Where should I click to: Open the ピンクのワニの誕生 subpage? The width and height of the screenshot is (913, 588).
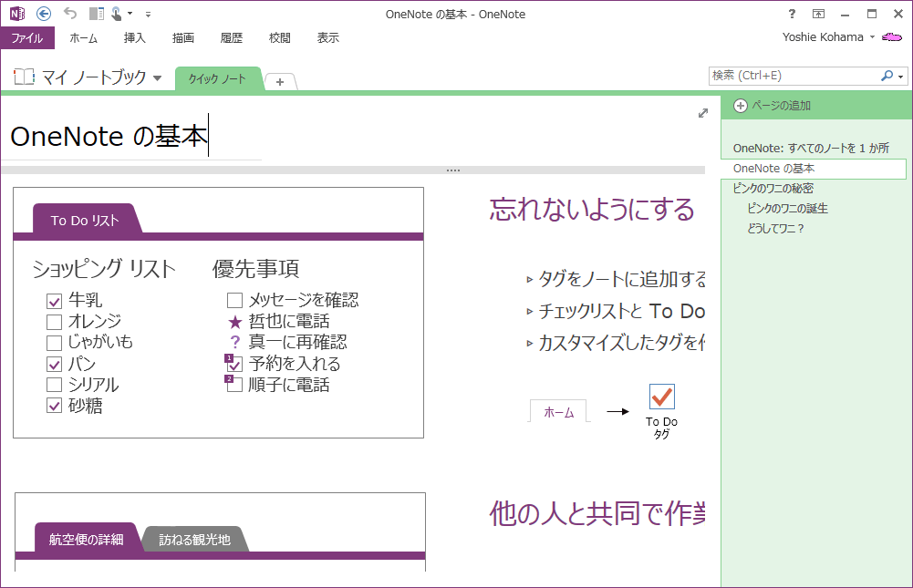tap(787, 208)
